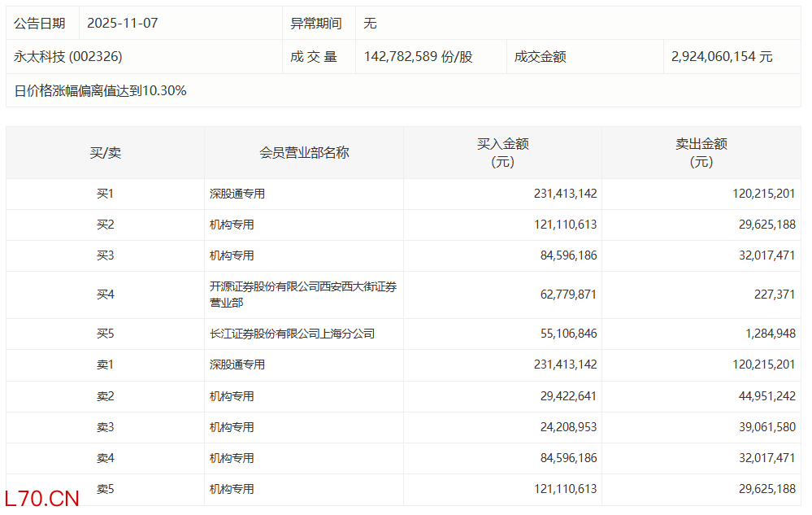Click the 买入金额 (元) column header
812x515 pixels.
[502, 152]
